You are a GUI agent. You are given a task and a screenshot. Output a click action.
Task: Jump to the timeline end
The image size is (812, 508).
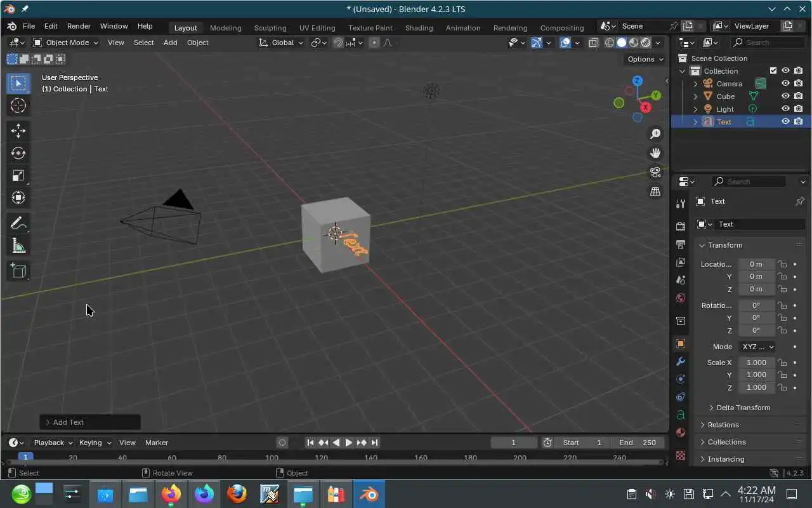(374, 443)
